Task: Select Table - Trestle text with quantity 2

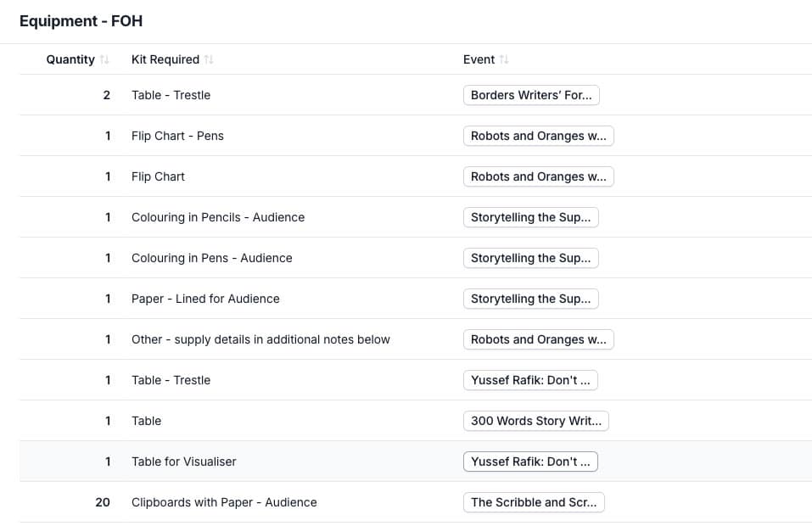Action: click(171, 95)
